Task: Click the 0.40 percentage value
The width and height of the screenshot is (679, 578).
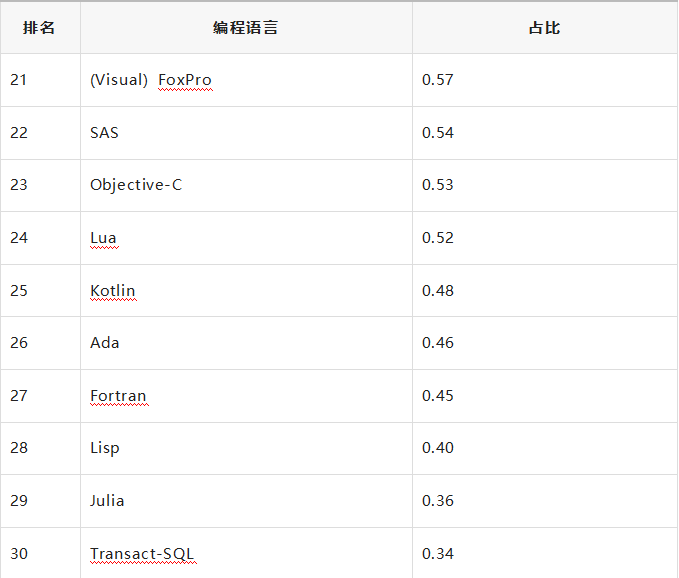Action: [437, 448]
